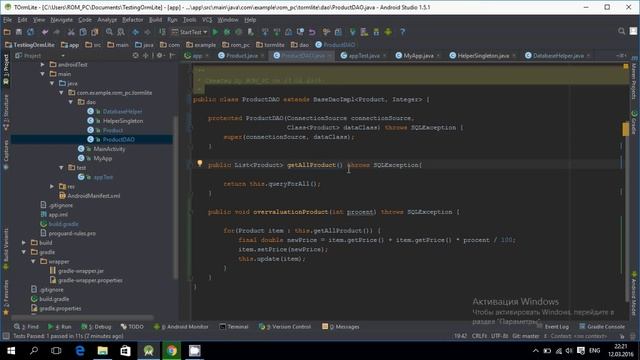Open the File menu
Viewport: 640px width, 360px height.
(x=7, y=20)
